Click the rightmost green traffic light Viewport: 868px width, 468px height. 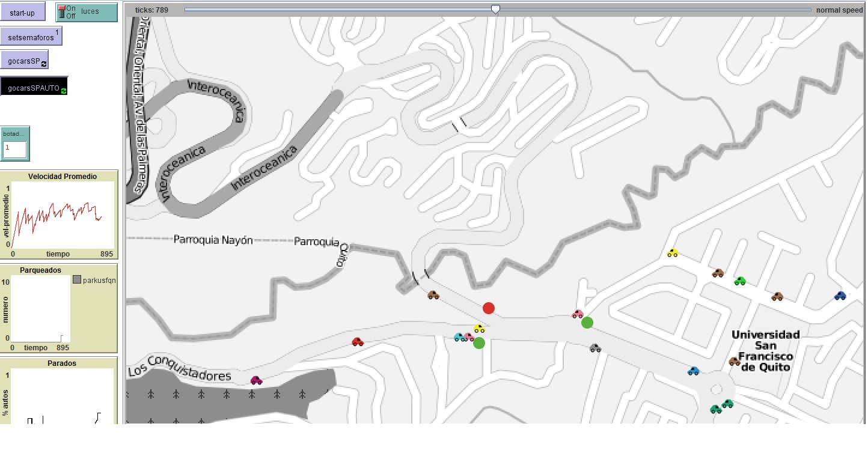coord(587,323)
